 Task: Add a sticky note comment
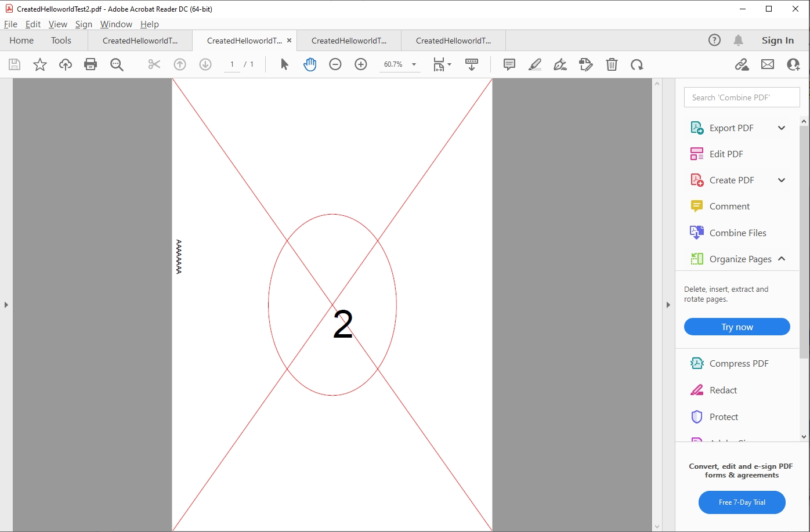pos(509,64)
